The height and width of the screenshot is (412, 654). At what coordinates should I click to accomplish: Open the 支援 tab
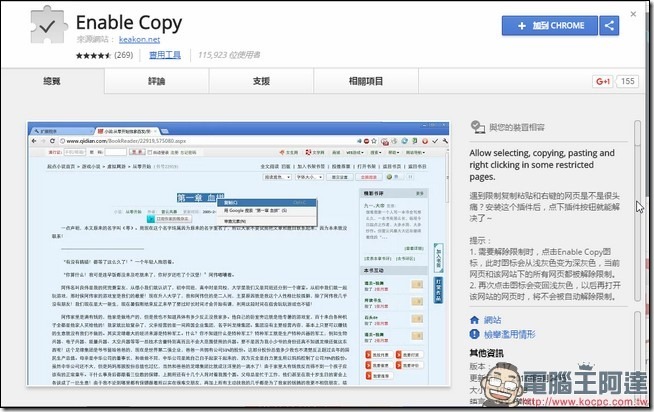[261, 81]
